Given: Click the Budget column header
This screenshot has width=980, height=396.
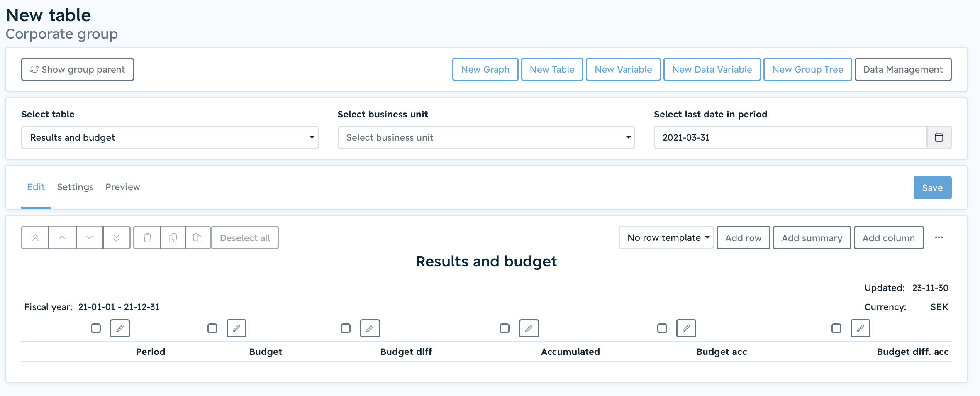Looking at the screenshot, I should pyautogui.click(x=266, y=352).
